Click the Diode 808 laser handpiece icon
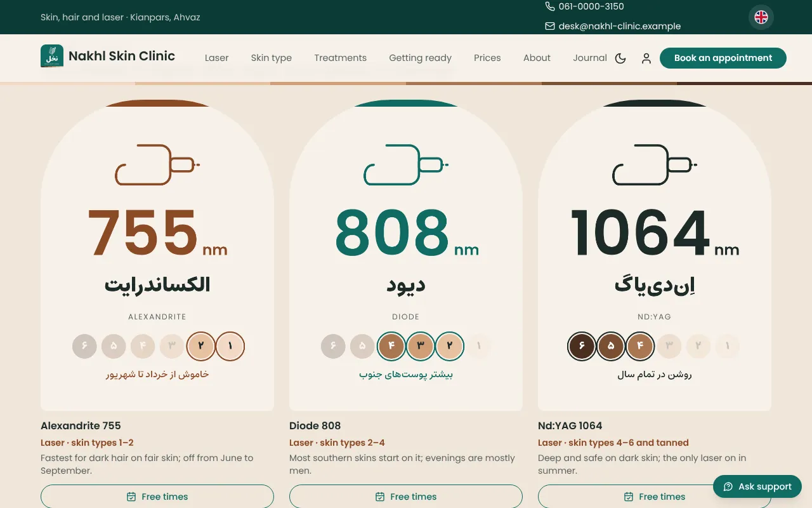The width and height of the screenshot is (812, 508). click(x=406, y=164)
